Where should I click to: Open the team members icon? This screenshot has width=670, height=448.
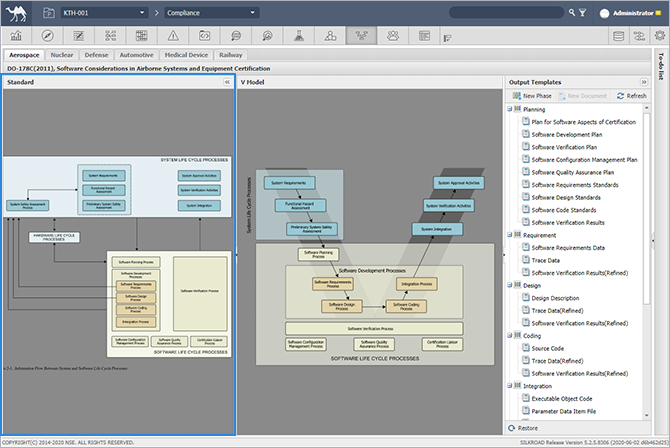[x=393, y=36]
